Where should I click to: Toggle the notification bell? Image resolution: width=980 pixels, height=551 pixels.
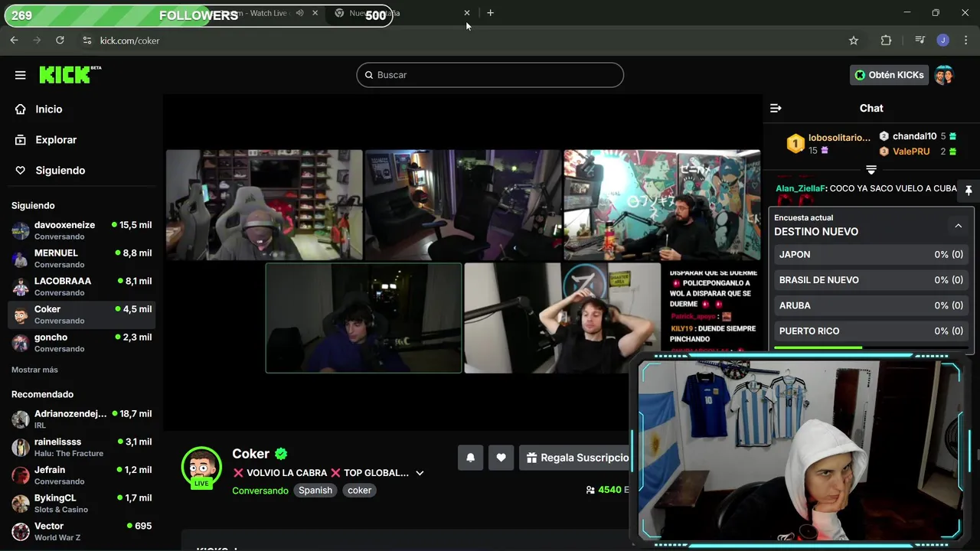pos(471,458)
